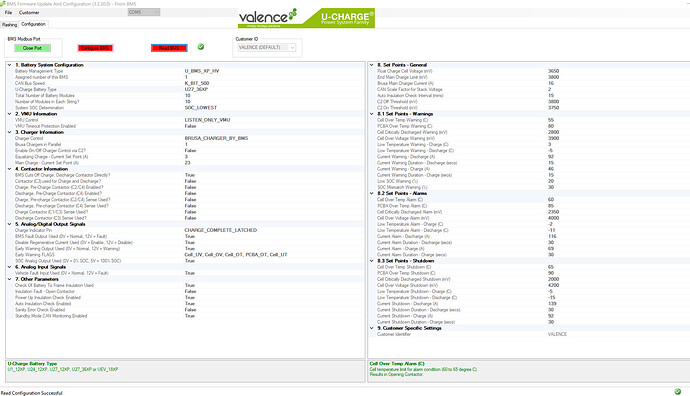
Task: Collapse section 1. Battery System Configuration
Action: coord(10,65)
